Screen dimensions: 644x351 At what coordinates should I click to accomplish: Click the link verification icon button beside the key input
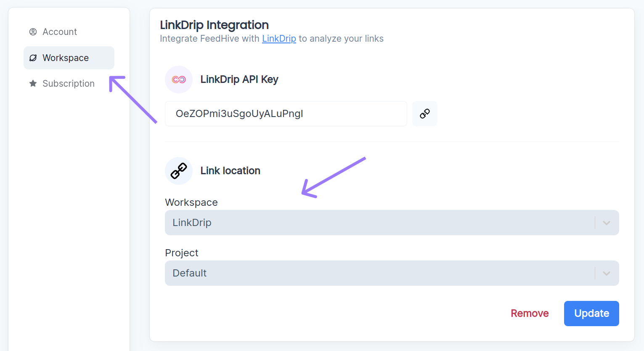click(x=424, y=113)
